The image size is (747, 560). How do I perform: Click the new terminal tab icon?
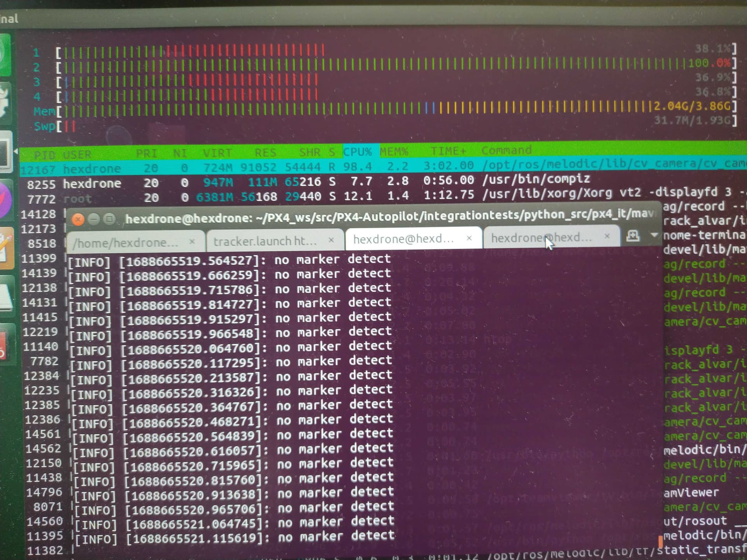point(633,236)
